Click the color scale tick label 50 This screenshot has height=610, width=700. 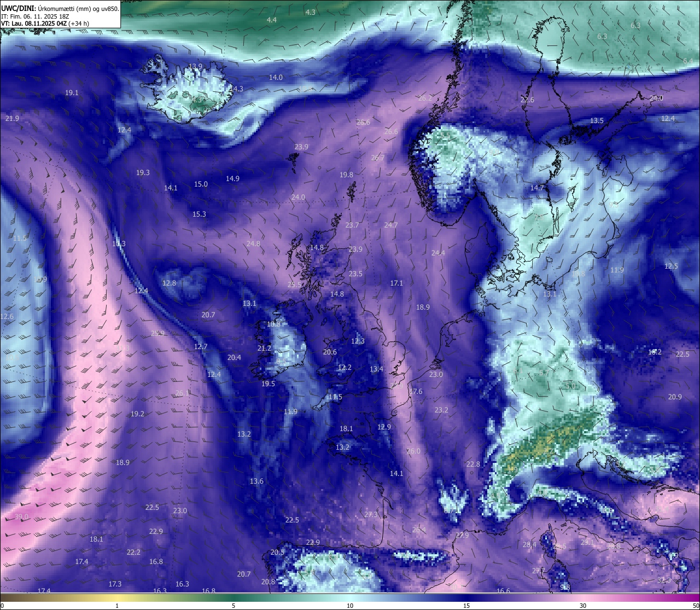pos(696,606)
